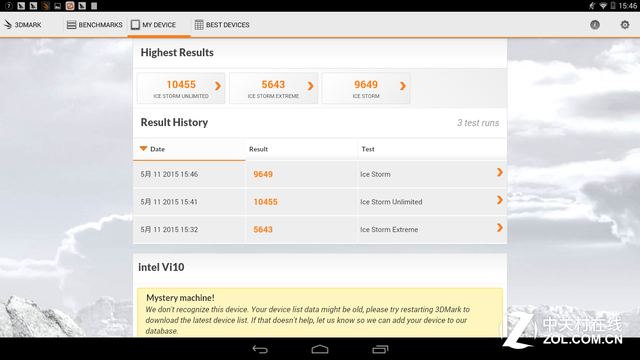Open the info icon in top bar
Image resolution: width=640 pixels, height=360 pixels.
coord(595,25)
